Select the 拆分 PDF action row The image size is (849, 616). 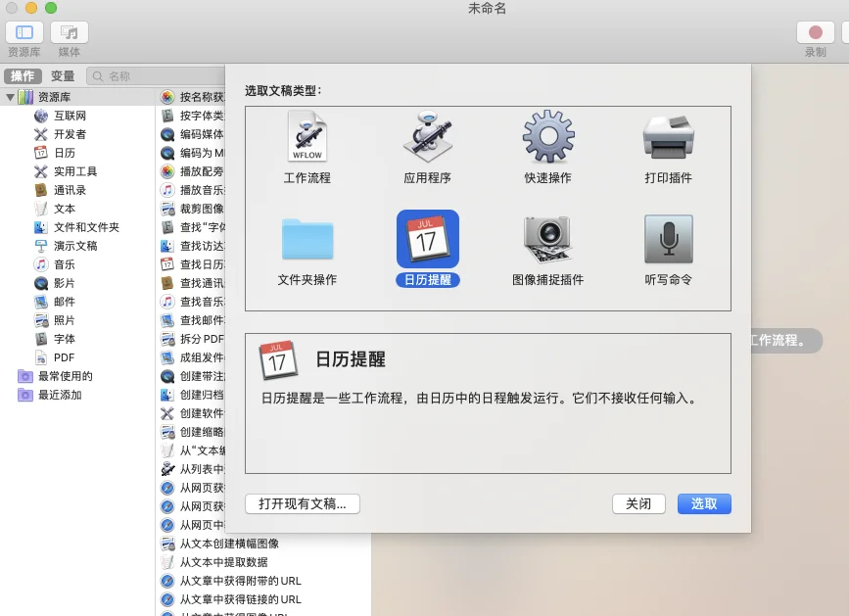[192, 339]
